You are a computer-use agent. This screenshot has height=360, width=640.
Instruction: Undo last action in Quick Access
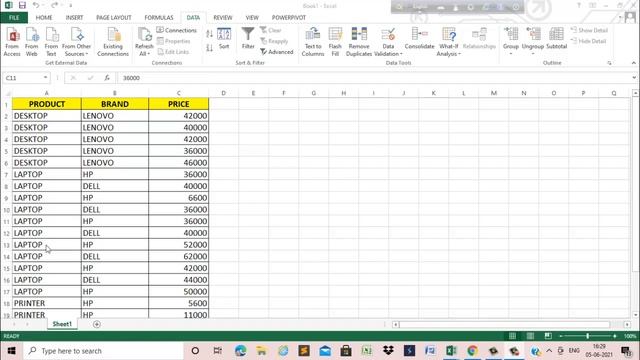point(36,5)
